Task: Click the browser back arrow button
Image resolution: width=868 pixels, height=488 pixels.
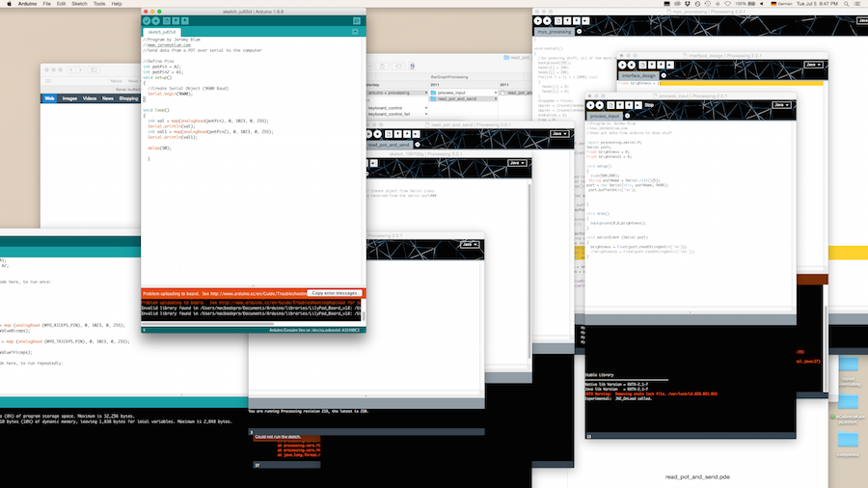Action: coord(70,69)
